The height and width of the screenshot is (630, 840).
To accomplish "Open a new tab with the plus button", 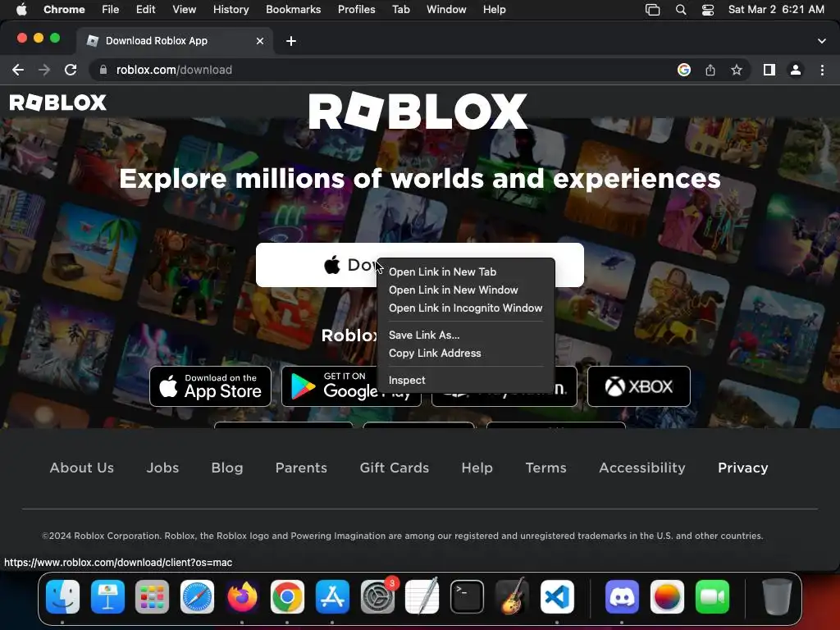I will [x=291, y=41].
